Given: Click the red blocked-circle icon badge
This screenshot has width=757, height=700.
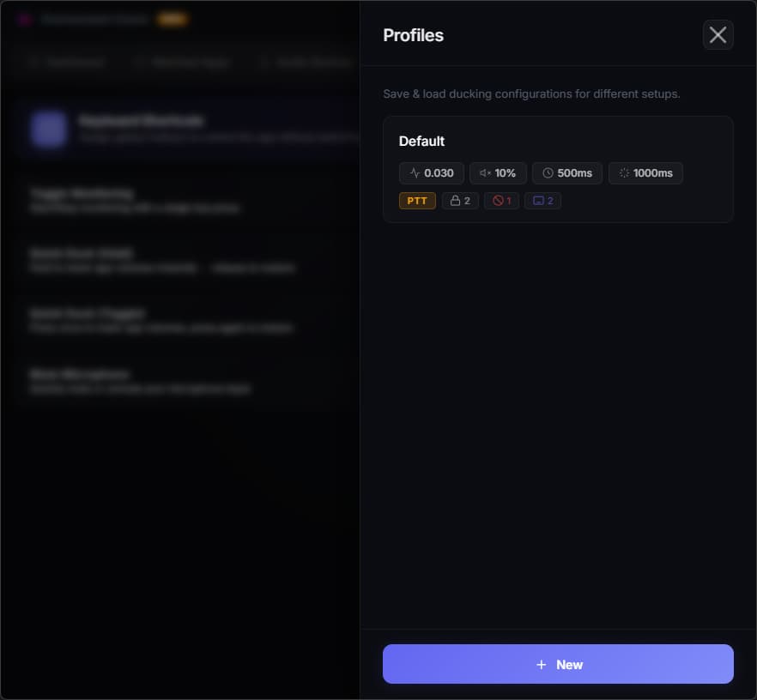Looking at the screenshot, I should pos(498,201).
